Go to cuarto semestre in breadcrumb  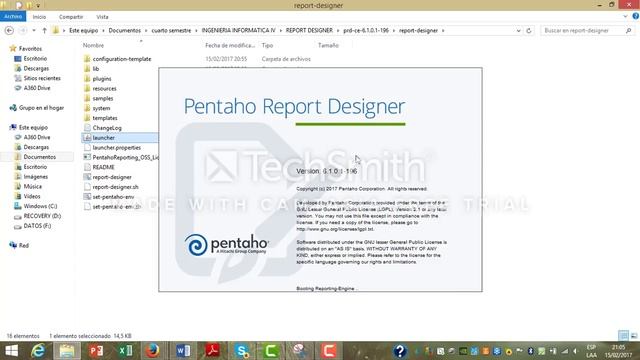[171, 31]
